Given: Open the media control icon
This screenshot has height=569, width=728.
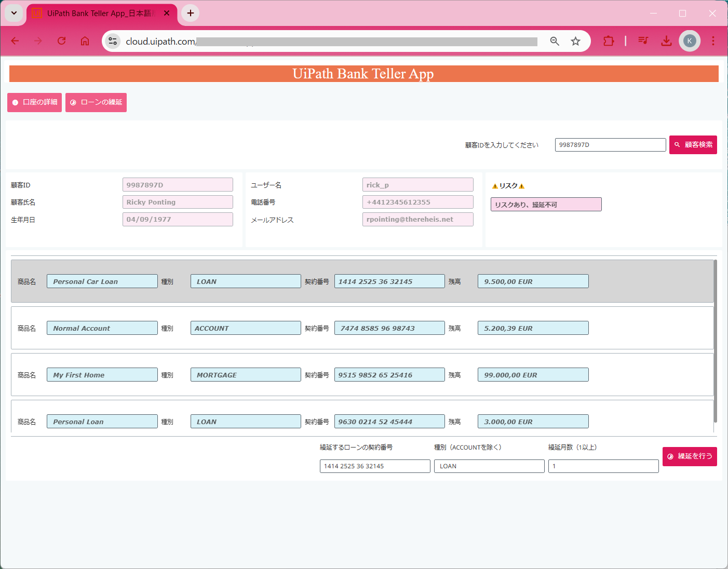Looking at the screenshot, I should point(643,41).
